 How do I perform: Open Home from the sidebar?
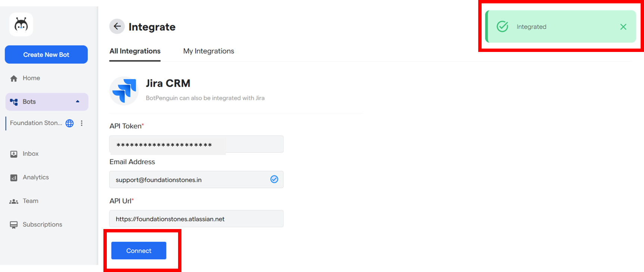(31, 78)
